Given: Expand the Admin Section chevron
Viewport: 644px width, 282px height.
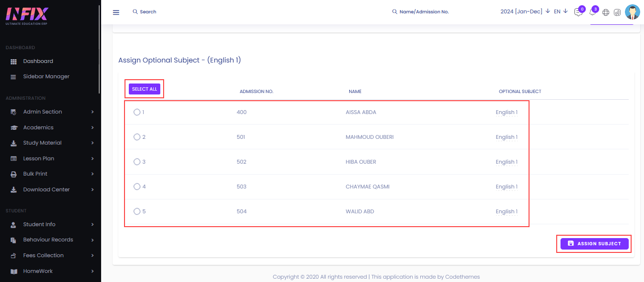Looking at the screenshot, I should pos(93,112).
